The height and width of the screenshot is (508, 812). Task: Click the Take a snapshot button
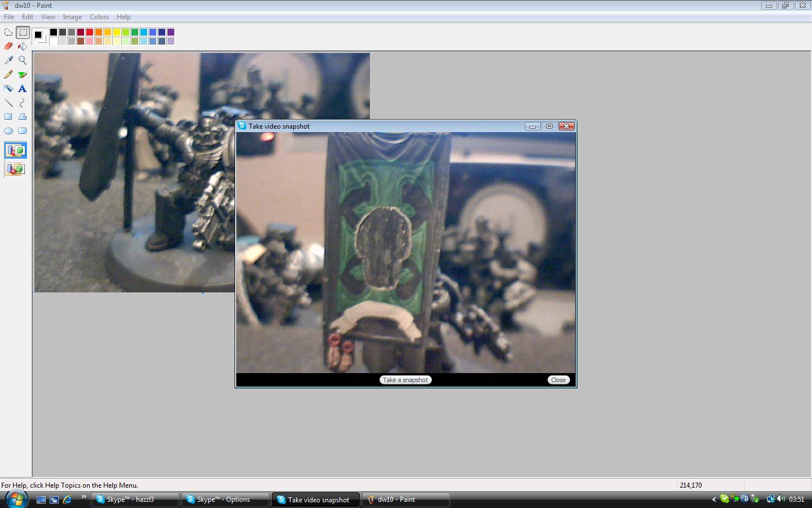tap(405, 380)
